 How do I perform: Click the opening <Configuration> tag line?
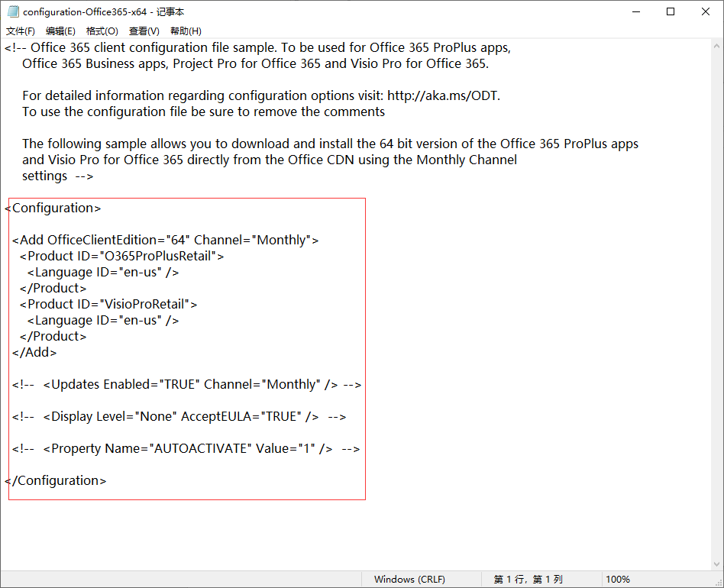tap(53, 208)
